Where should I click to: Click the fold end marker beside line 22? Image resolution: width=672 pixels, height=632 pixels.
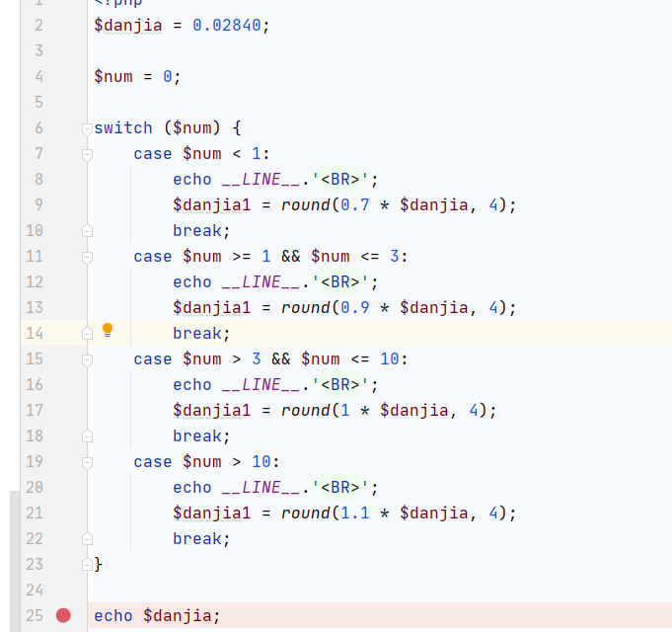click(x=87, y=539)
